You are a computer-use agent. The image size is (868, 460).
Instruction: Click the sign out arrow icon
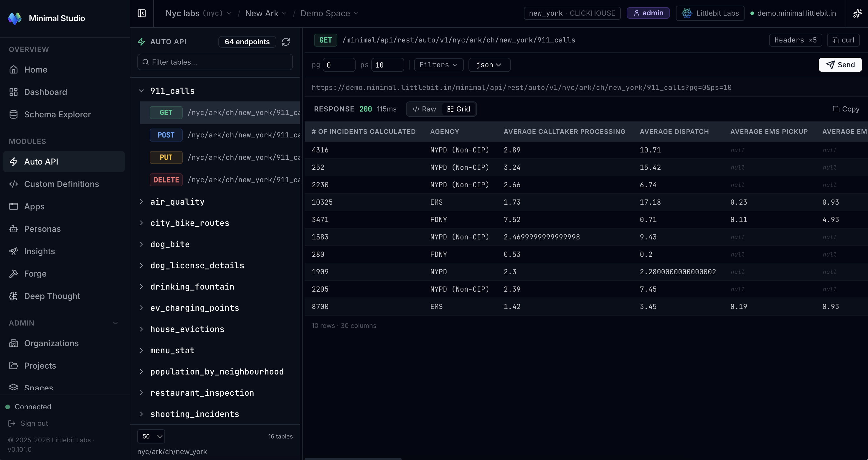(x=12, y=423)
